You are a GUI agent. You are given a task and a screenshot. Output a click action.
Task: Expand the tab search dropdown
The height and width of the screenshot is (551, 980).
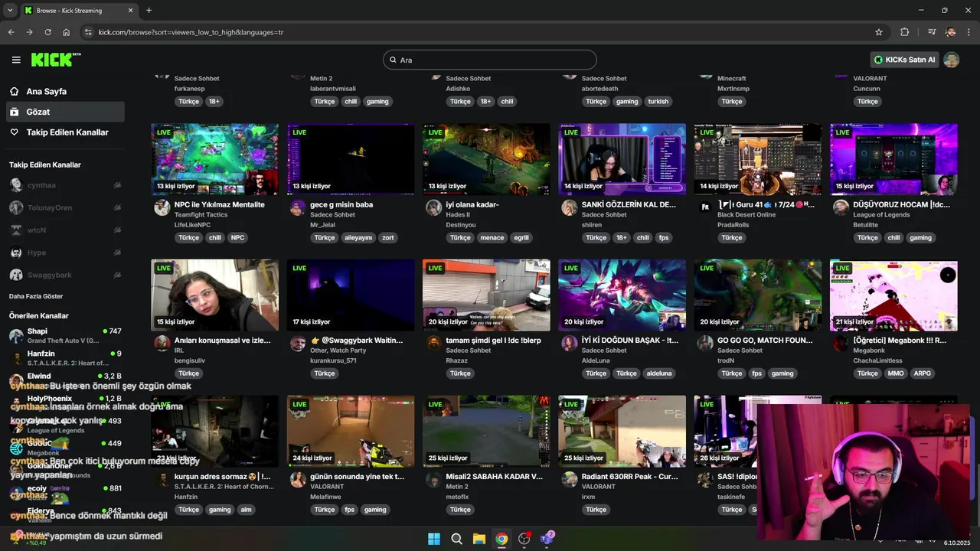pyautogui.click(x=10, y=11)
